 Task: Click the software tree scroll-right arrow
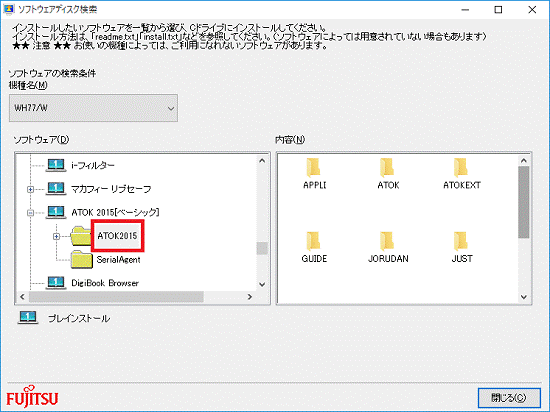tap(250, 297)
